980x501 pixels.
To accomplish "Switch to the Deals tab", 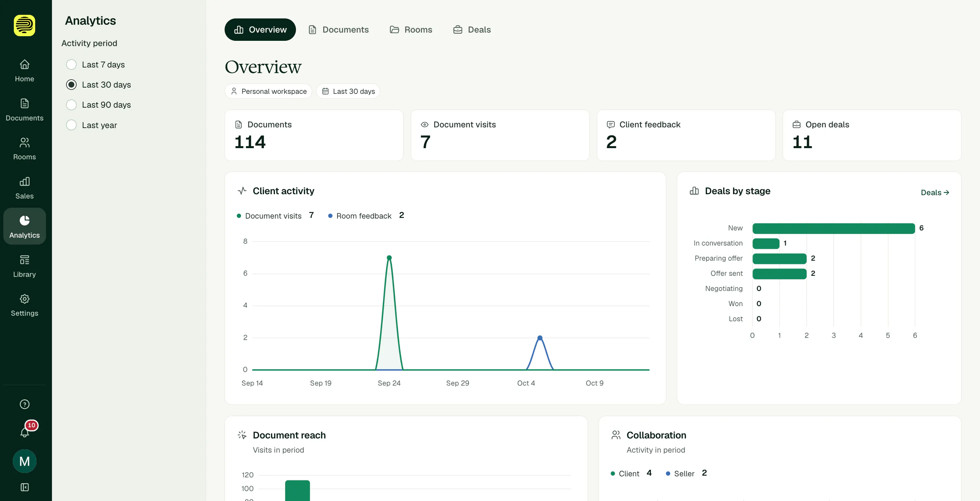I will click(x=472, y=30).
